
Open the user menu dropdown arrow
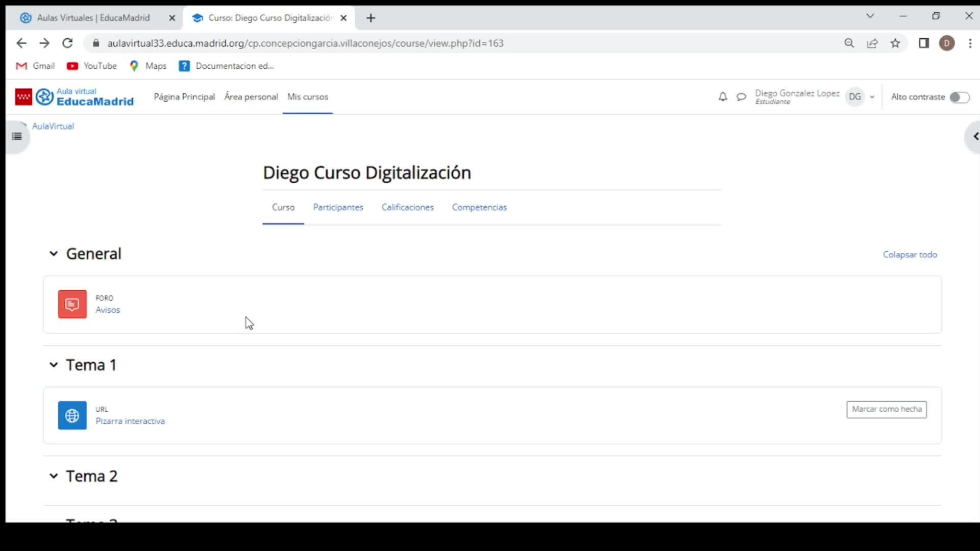pyautogui.click(x=872, y=97)
